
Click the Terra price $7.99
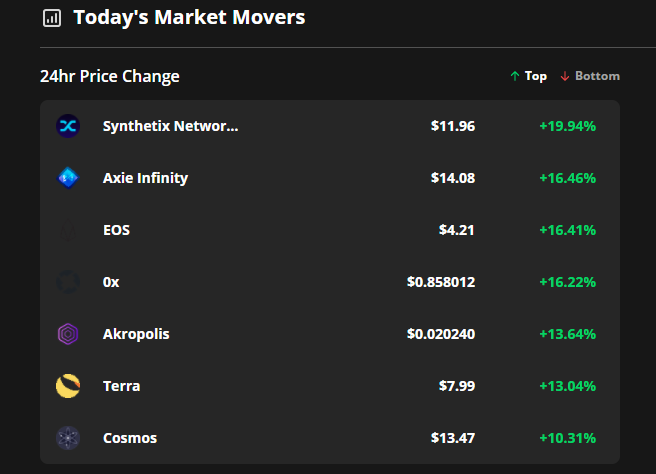(x=457, y=386)
